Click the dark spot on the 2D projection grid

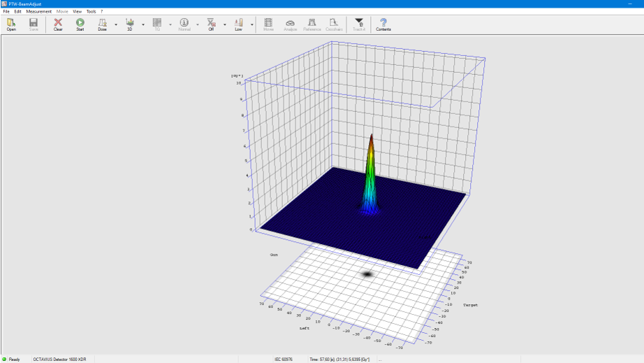367,274
